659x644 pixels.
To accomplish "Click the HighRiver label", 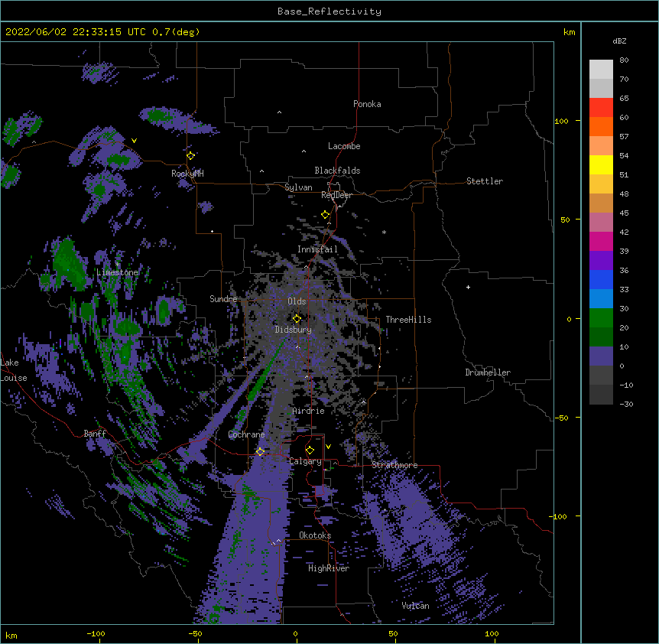I will pos(329,568).
